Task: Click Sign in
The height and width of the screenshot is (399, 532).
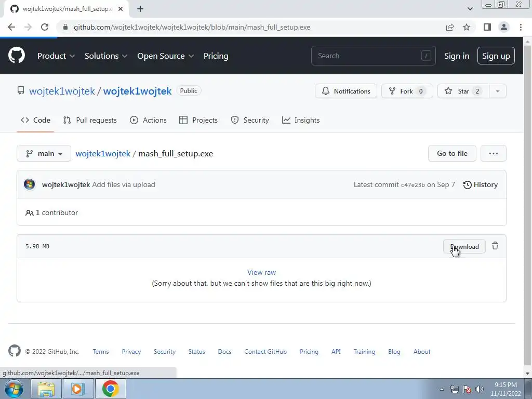Action: tap(457, 56)
